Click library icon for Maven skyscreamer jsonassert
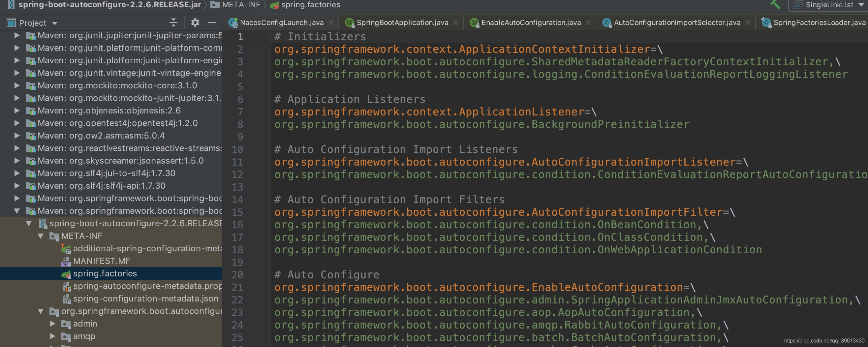Viewport: 868px width, 347px height. coord(31,161)
